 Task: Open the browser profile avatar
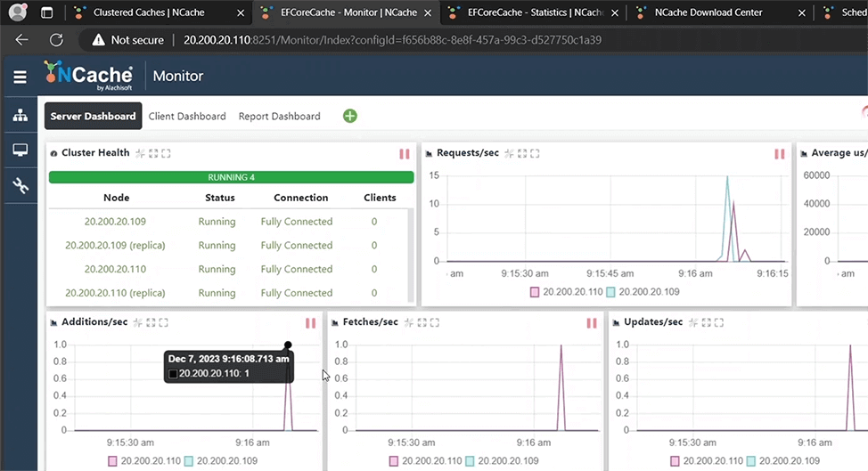coord(17,12)
